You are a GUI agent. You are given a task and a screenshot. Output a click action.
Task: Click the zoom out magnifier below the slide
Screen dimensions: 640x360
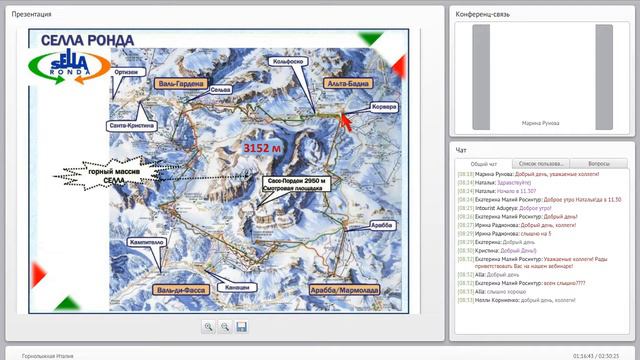tap(225, 327)
